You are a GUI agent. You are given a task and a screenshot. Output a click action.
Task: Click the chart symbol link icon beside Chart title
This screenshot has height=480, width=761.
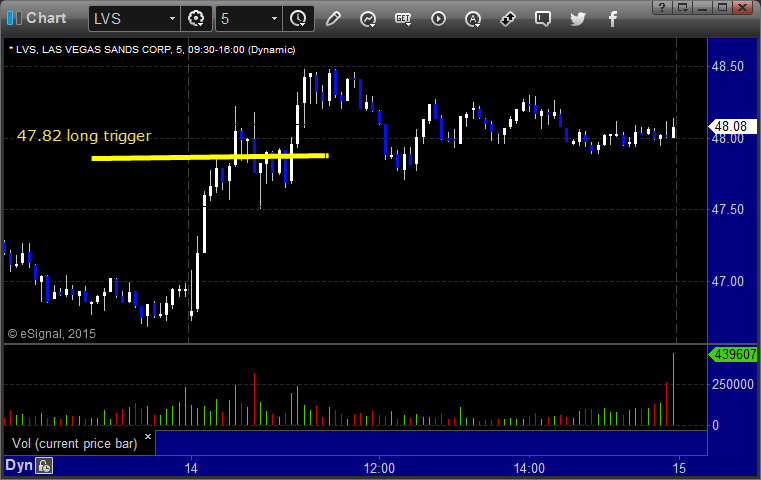[14, 18]
